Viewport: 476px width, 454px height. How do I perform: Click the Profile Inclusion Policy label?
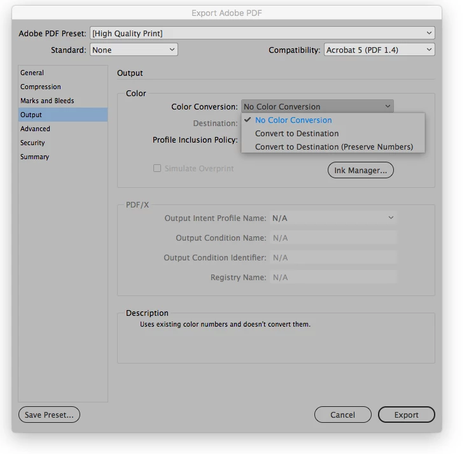pyautogui.click(x=195, y=139)
